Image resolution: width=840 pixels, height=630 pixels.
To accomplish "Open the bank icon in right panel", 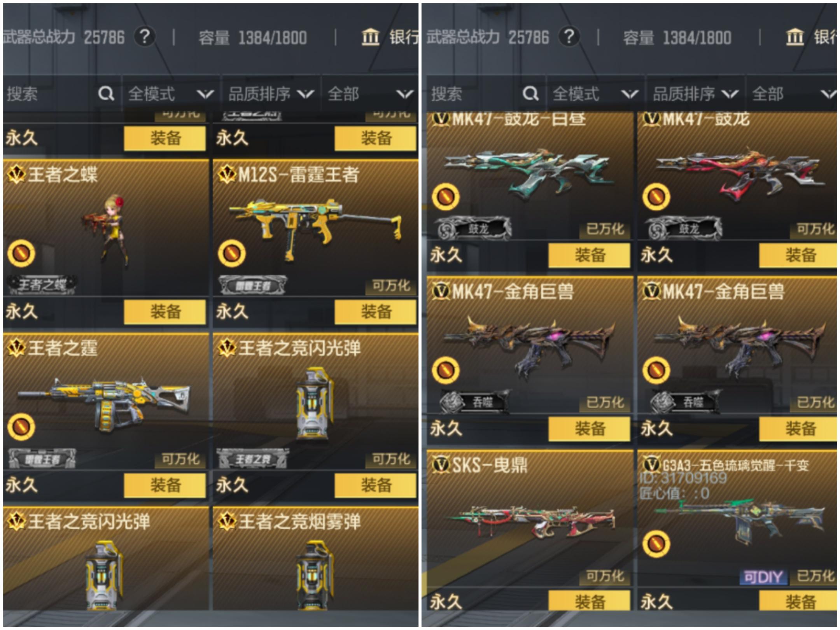I will tap(794, 37).
